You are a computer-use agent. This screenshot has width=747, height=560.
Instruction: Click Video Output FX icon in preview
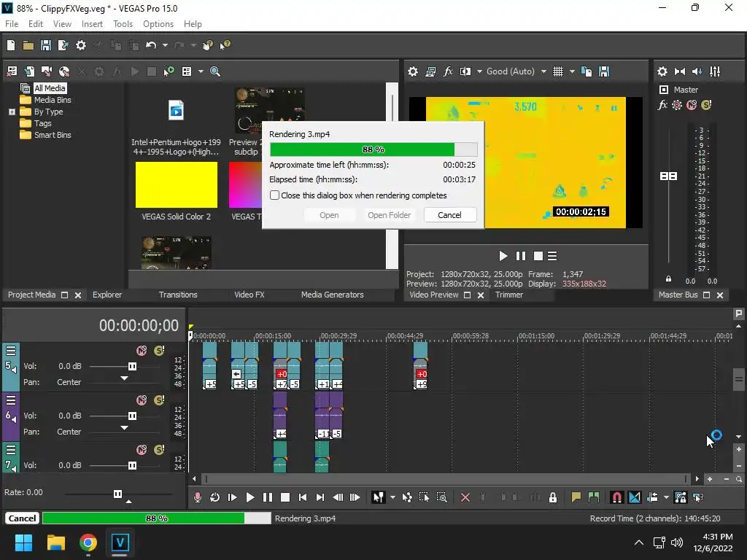(448, 71)
